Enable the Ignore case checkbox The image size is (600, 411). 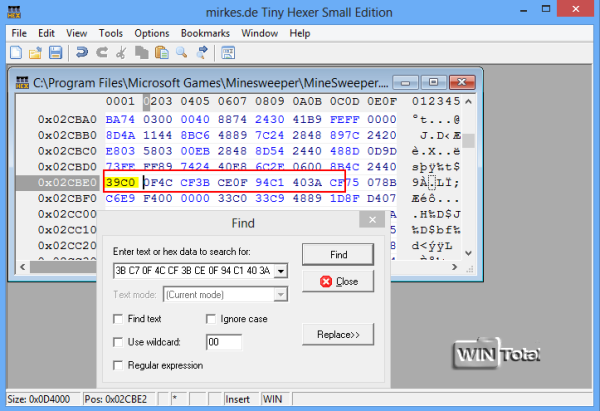click(x=211, y=319)
